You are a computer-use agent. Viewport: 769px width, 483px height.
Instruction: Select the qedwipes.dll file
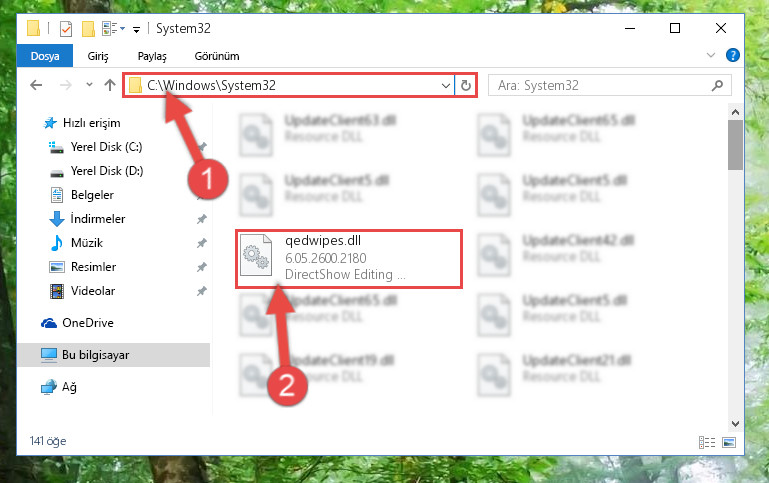coord(349,258)
